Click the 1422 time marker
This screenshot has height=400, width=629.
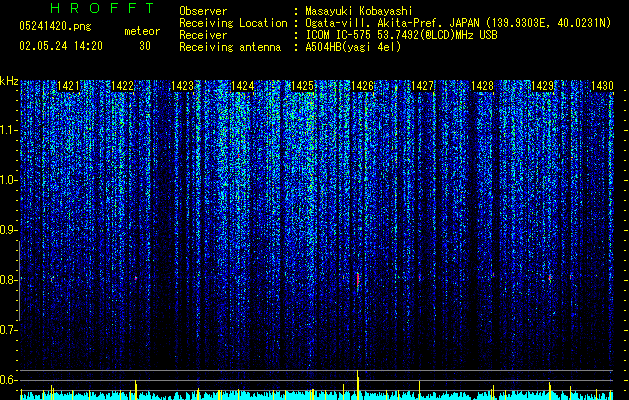(122, 86)
